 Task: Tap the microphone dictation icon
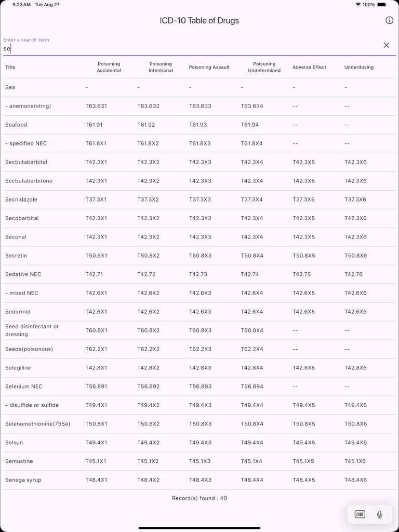coord(380,514)
